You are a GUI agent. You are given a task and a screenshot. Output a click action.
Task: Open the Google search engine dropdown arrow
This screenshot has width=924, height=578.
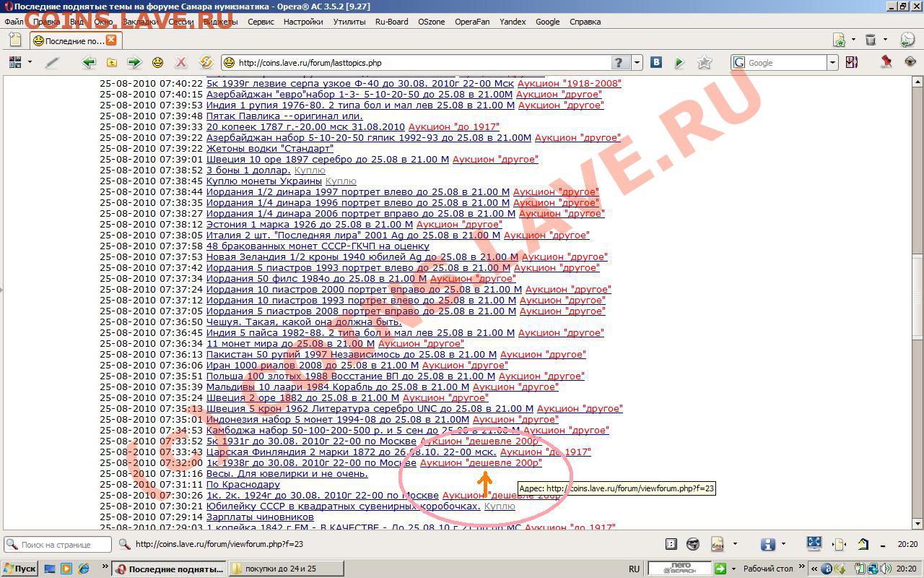[832, 63]
